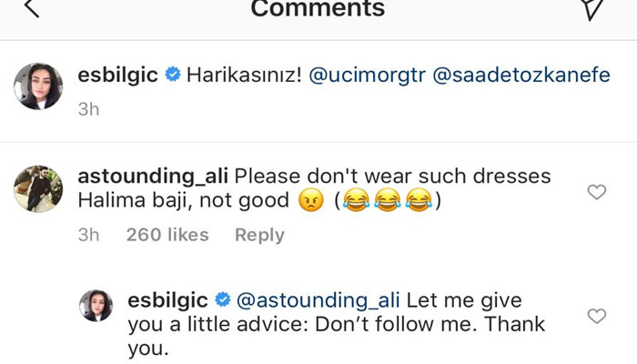Image resolution: width=637 pixels, height=364 pixels.
Task: Reply to astounding_ali's comment
Action: pyautogui.click(x=259, y=235)
